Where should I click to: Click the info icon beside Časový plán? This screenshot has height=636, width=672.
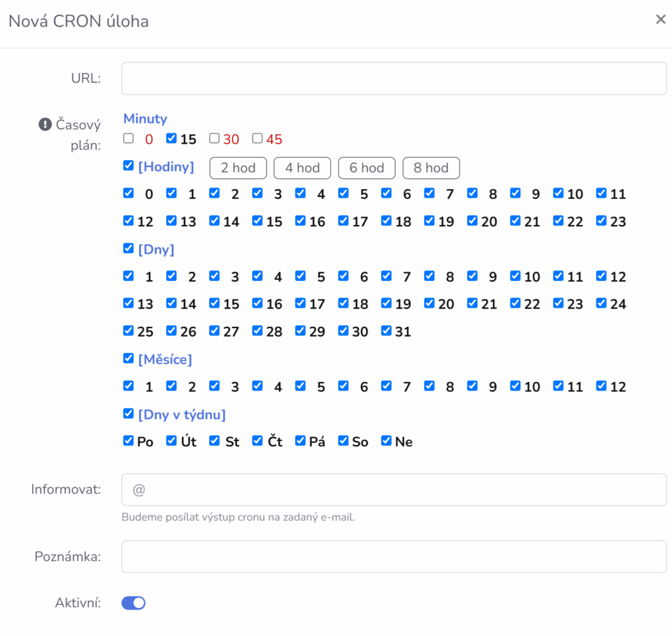click(x=45, y=124)
